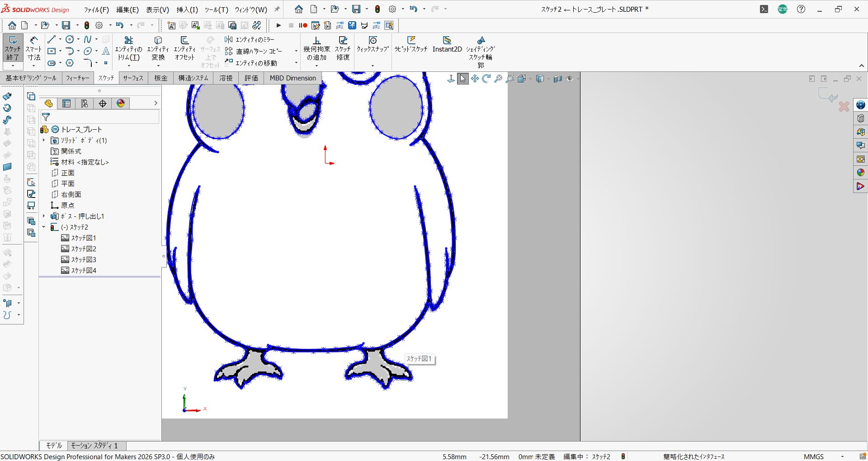Open the PropertyManager tab
Screen dimensions: 868x461
(66, 103)
